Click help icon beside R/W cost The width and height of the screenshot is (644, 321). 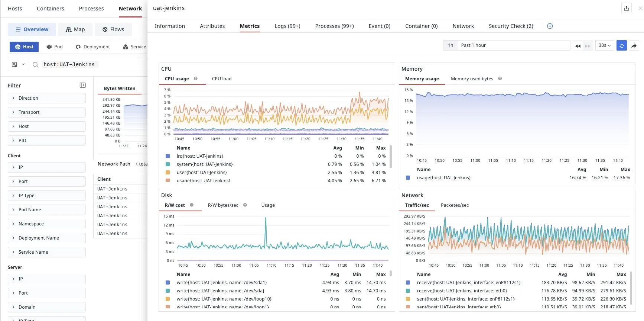point(192,205)
